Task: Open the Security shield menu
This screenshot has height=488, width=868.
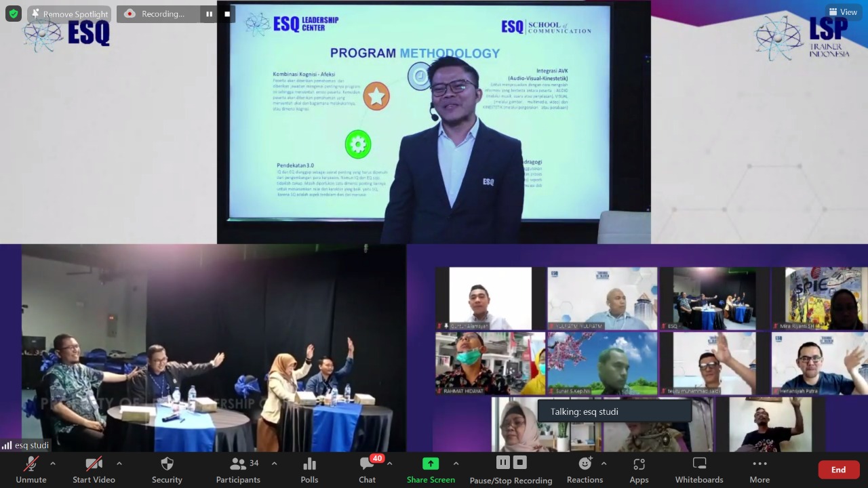Action: 167,470
